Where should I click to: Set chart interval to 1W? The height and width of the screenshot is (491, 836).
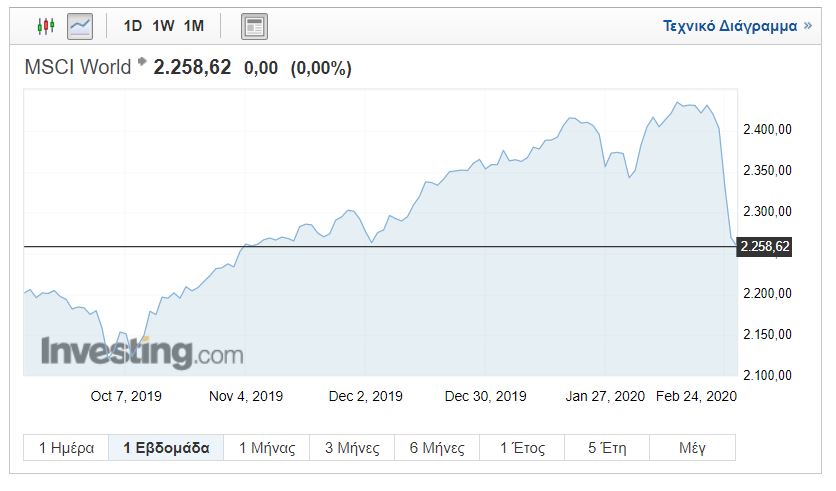click(163, 26)
